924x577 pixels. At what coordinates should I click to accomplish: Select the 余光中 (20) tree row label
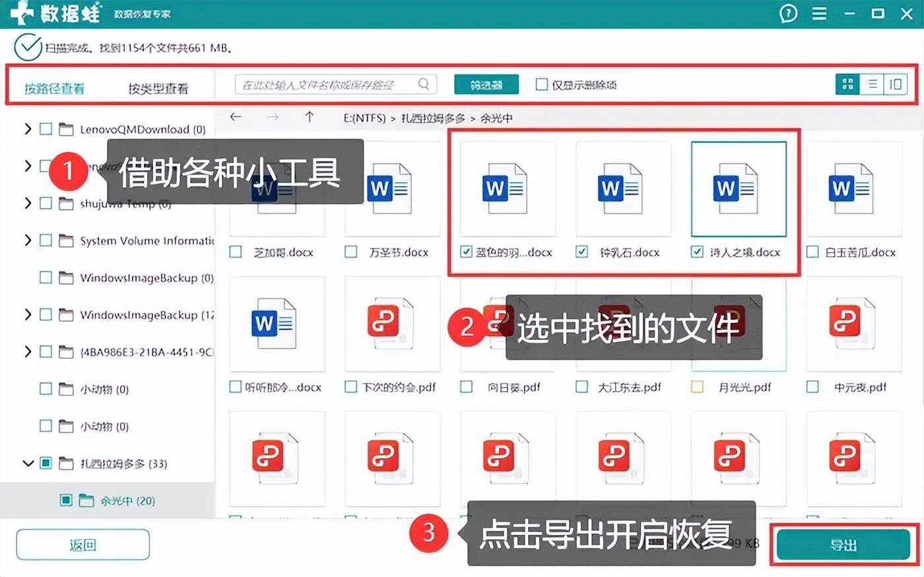128,500
